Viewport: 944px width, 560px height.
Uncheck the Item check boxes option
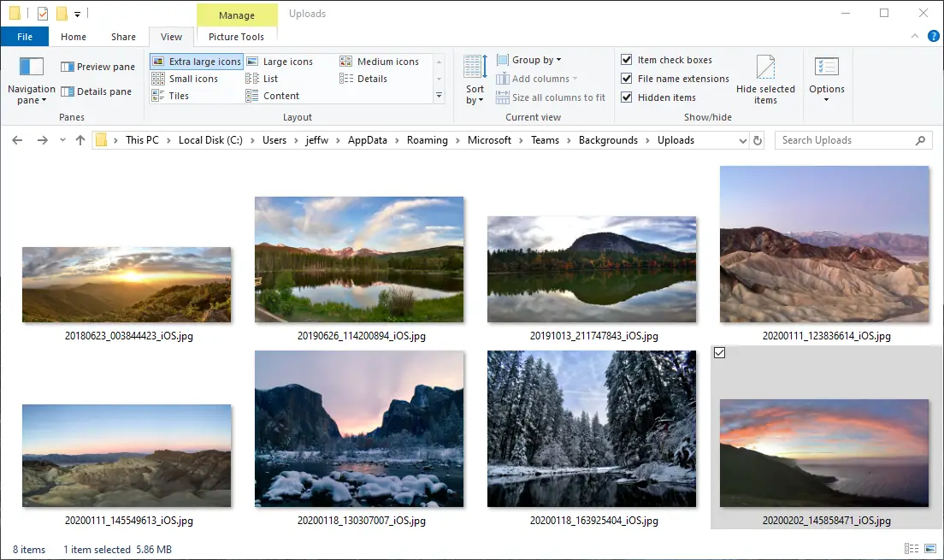(627, 60)
